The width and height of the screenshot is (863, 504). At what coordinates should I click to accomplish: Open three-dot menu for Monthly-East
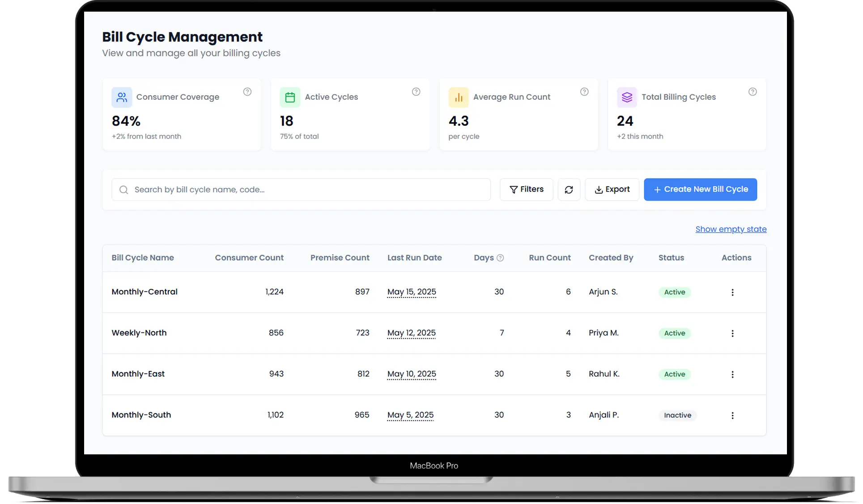point(732,375)
